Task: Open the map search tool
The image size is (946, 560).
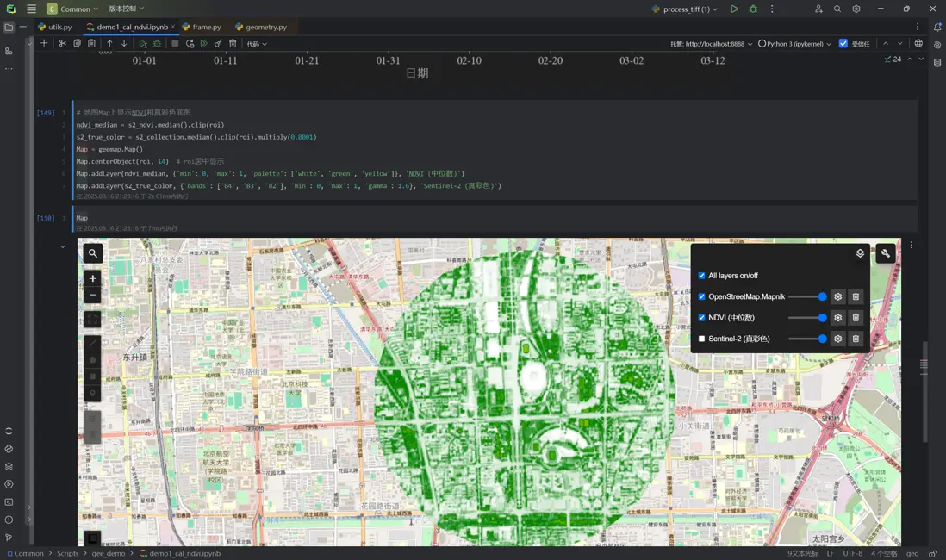Action: coord(93,253)
